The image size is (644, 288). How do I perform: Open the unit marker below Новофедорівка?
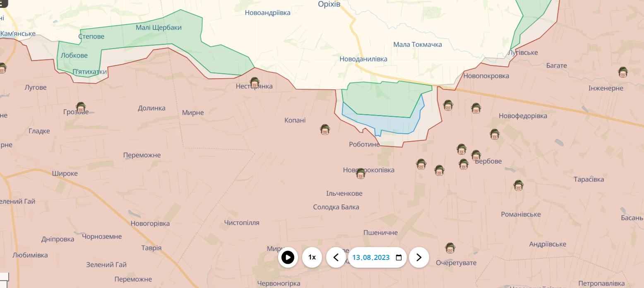pyautogui.click(x=494, y=134)
